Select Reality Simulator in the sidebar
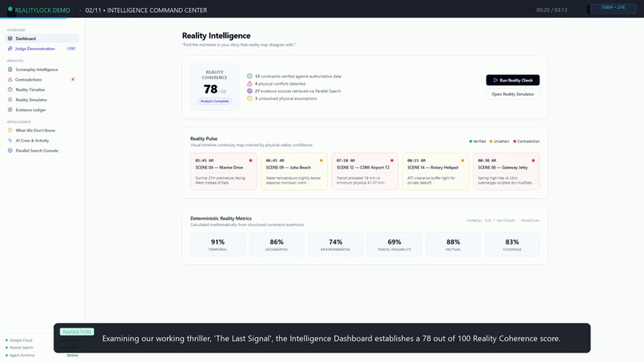 click(x=42, y=99)
